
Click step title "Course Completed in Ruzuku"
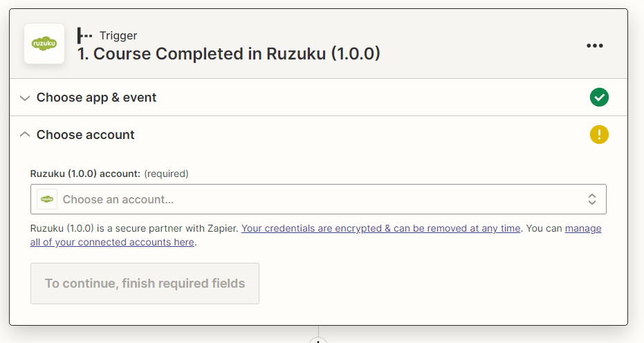pos(228,54)
